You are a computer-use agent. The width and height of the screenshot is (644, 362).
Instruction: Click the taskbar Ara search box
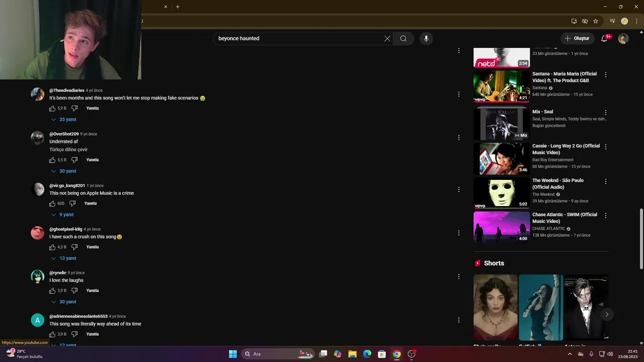tap(278, 354)
